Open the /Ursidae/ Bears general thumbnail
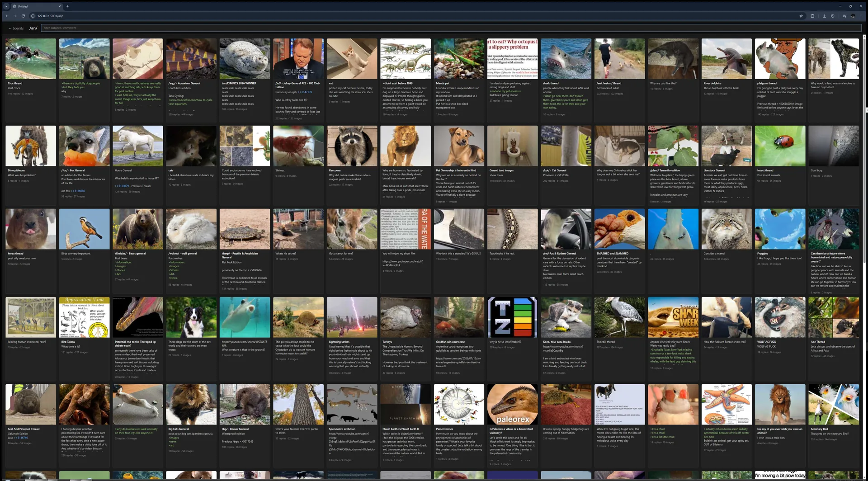Image resolution: width=868 pixels, height=481 pixels. 138,229
